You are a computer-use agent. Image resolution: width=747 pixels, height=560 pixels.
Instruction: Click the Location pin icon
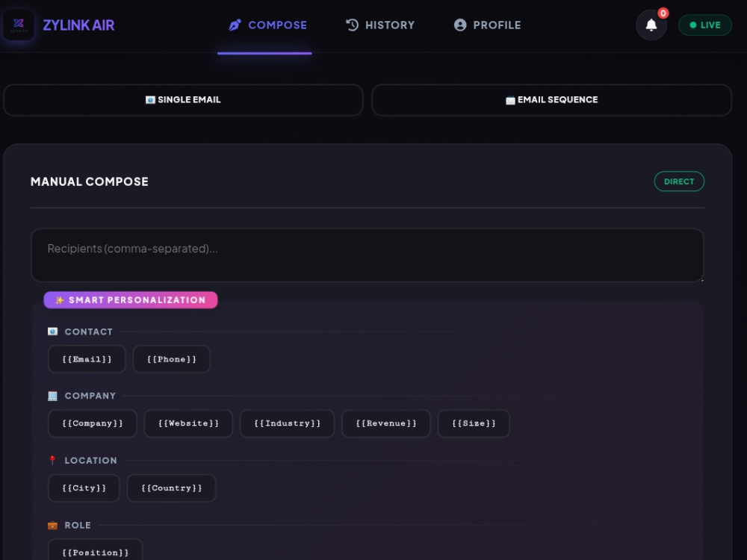click(x=52, y=460)
